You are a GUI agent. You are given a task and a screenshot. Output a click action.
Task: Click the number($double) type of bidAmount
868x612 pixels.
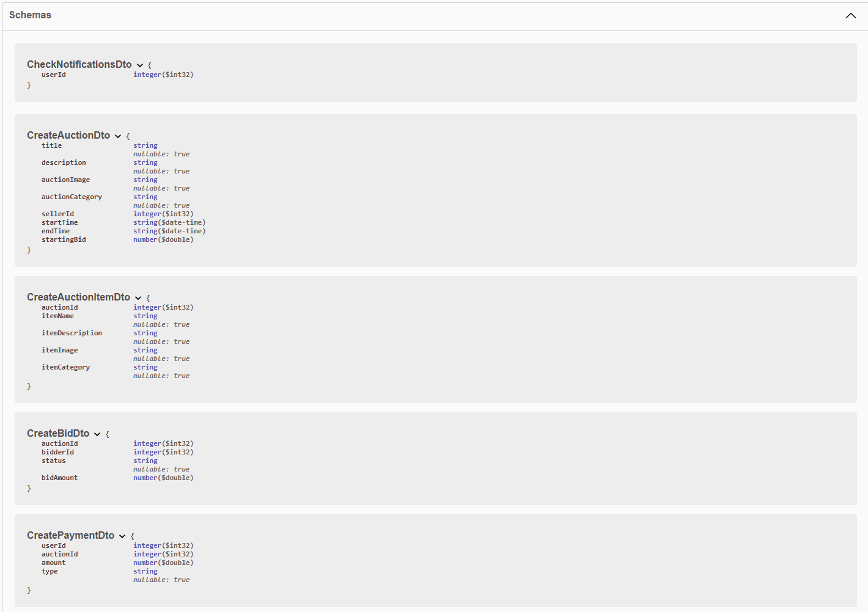coord(163,478)
